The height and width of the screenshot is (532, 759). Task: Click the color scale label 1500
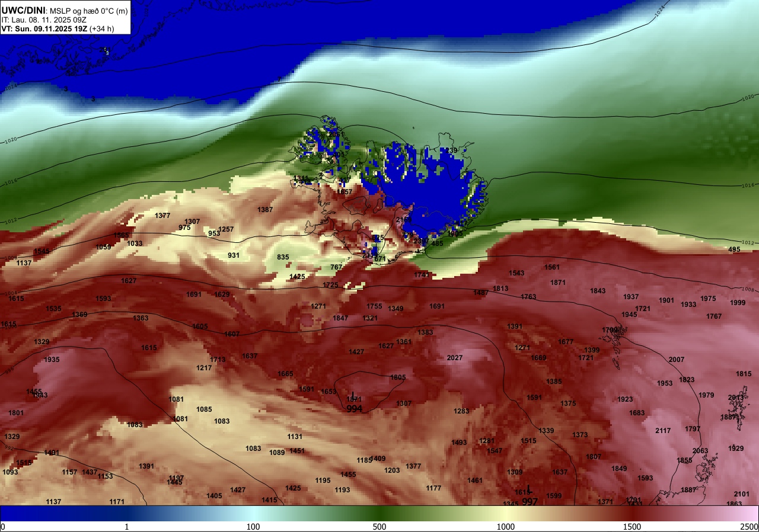point(632,527)
